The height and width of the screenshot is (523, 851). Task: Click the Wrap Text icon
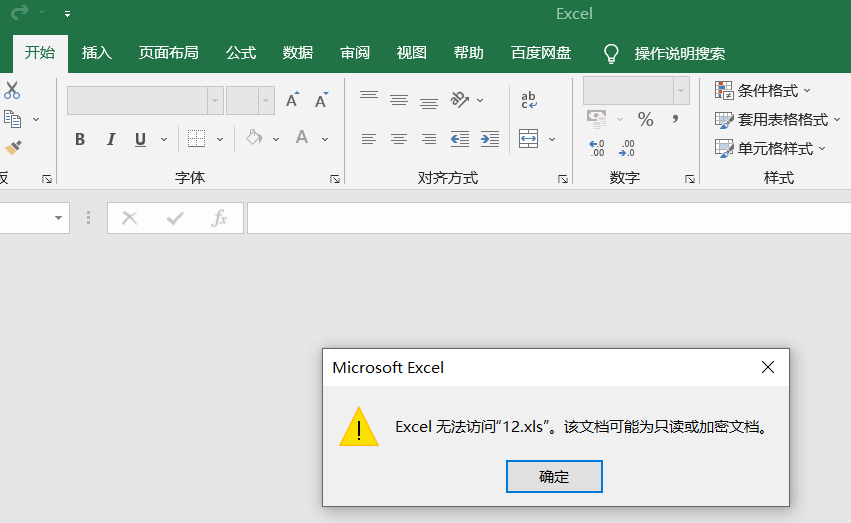click(529, 100)
